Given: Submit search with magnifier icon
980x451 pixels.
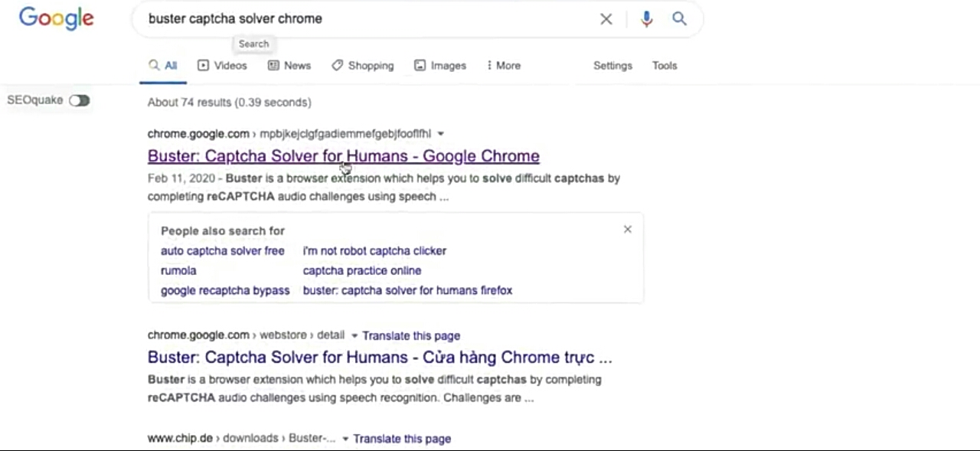Looking at the screenshot, I should click(x=679, y=19).
